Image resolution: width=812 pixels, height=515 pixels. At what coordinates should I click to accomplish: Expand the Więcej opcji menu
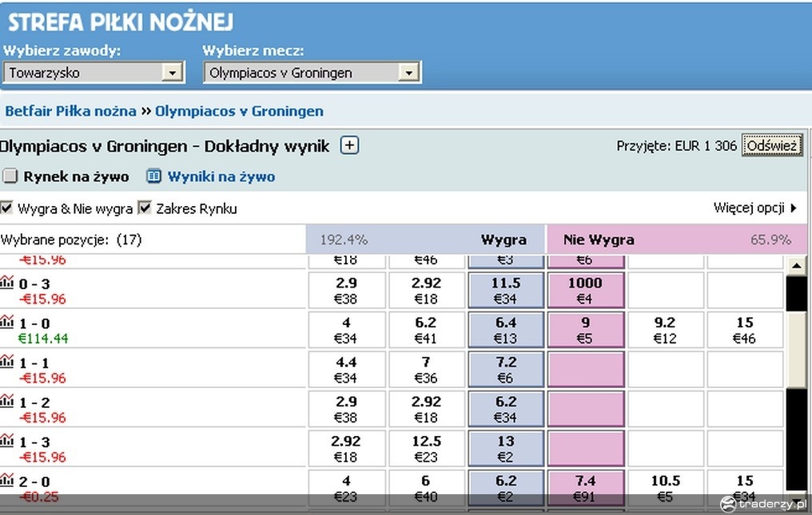[755, 208]
